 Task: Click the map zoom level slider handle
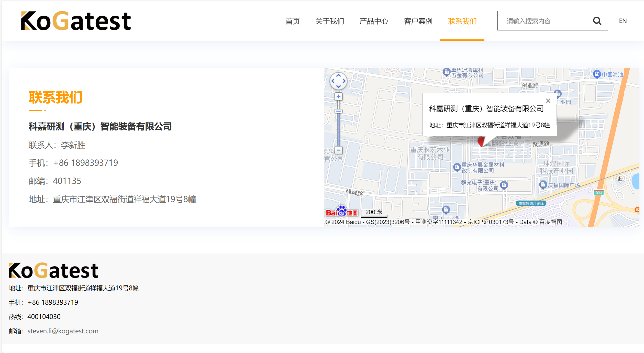pos(338,111)
